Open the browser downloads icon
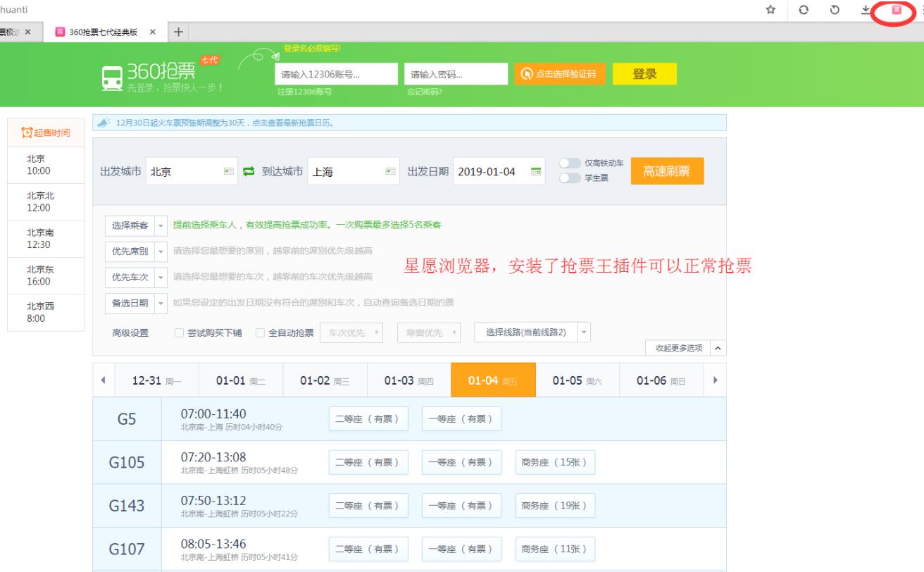This screenshot has height=572, width=924. point(866,10)
